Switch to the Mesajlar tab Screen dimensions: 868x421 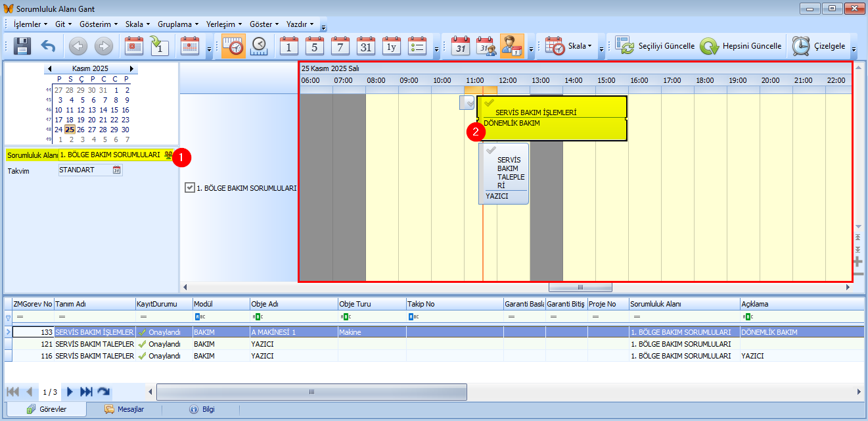(x=125, y=409)
